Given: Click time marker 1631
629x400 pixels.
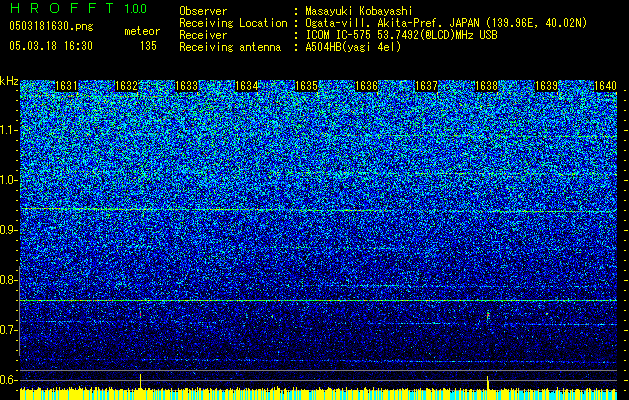Looking at the screenshot, I should click(x=66, y=86).
